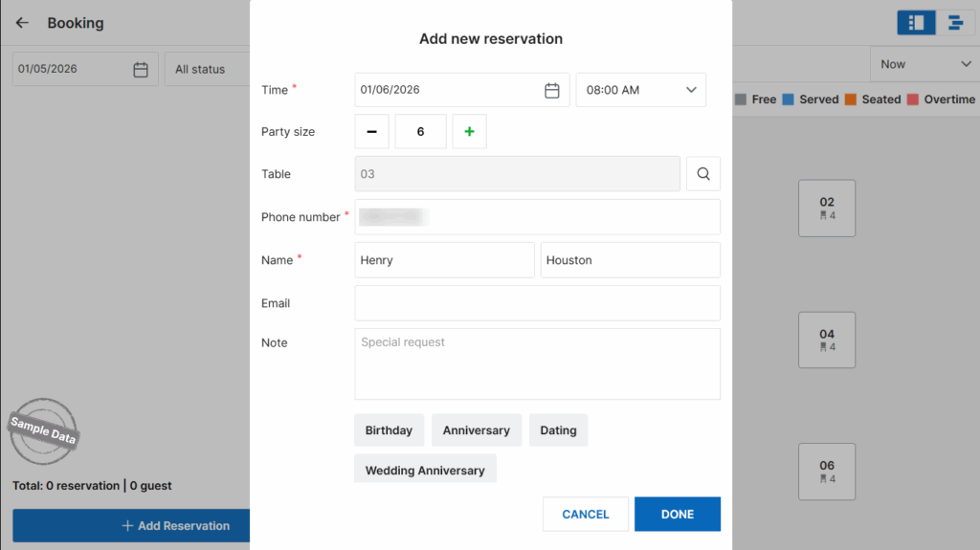Switch to floor plan view icon
This screenshot has width=980, height=550.
[x=916, y=23]
